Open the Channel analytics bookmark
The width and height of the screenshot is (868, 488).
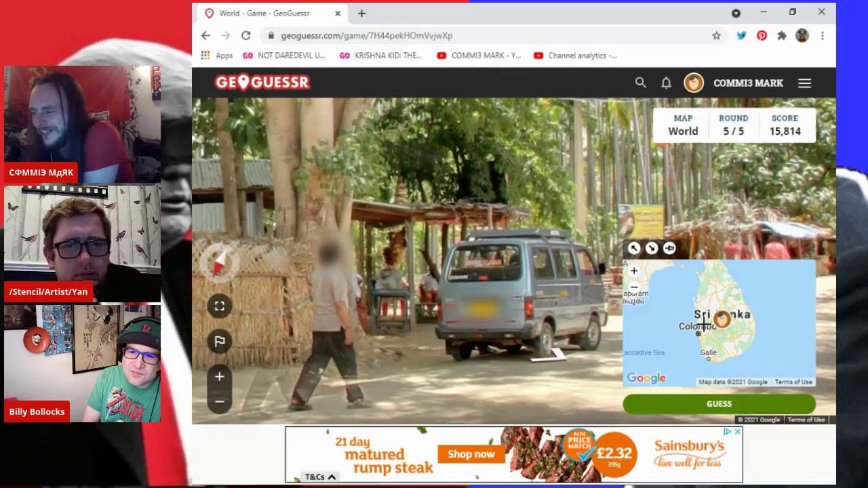click(576, 56)
